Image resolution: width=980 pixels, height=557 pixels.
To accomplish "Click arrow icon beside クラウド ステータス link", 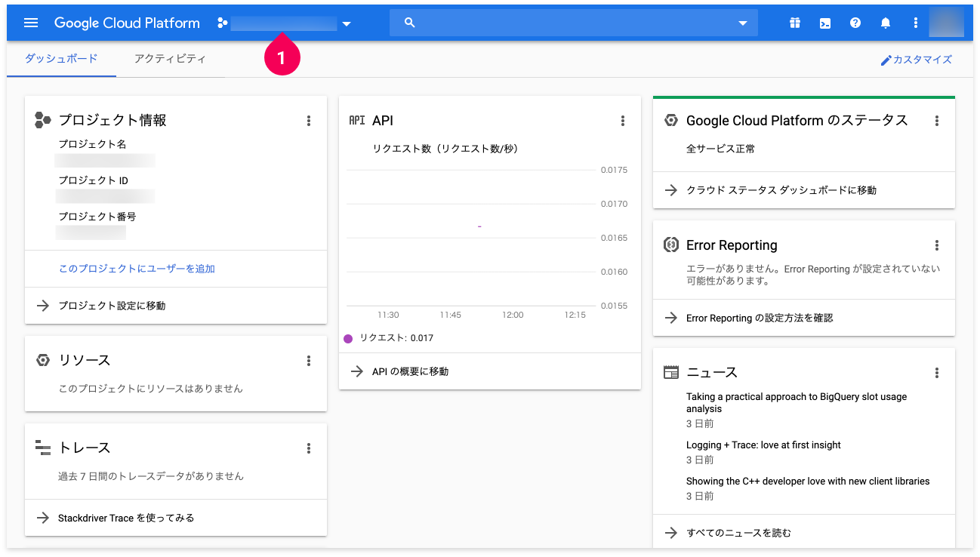I will pyautogui.click(x=671, y=190).
